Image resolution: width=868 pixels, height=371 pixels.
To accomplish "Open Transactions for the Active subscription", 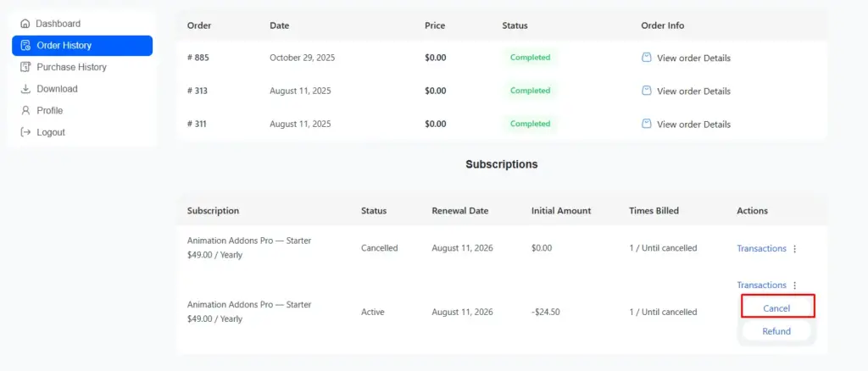I will pos(761,285).
